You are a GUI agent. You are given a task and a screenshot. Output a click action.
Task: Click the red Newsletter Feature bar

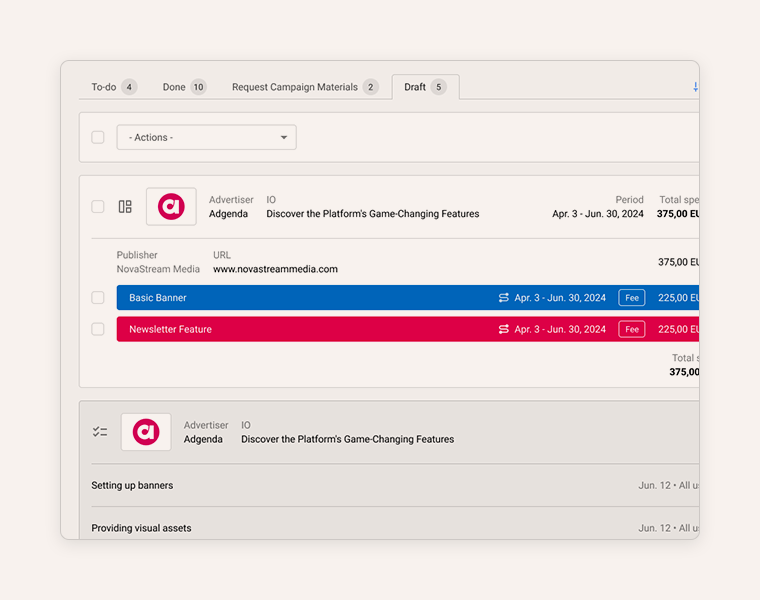coord(300,329)
